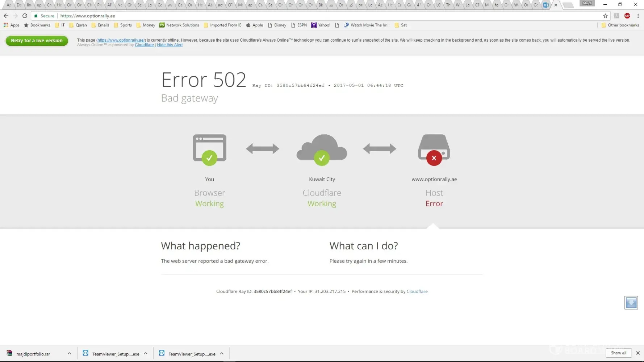
Task: Open the Sports bookmarks folder
Action: pyautogui.click(x=123, y=25)
